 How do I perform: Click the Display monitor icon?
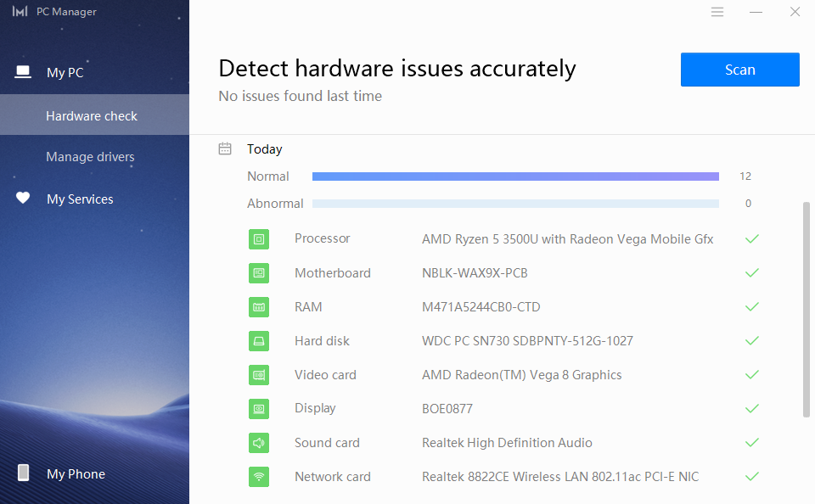(259, 409)
